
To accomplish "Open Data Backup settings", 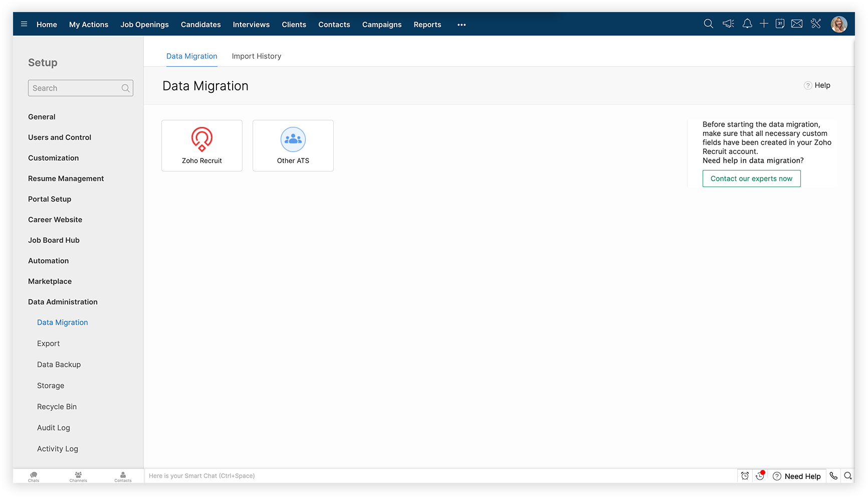I will click(x=59, y=365).
